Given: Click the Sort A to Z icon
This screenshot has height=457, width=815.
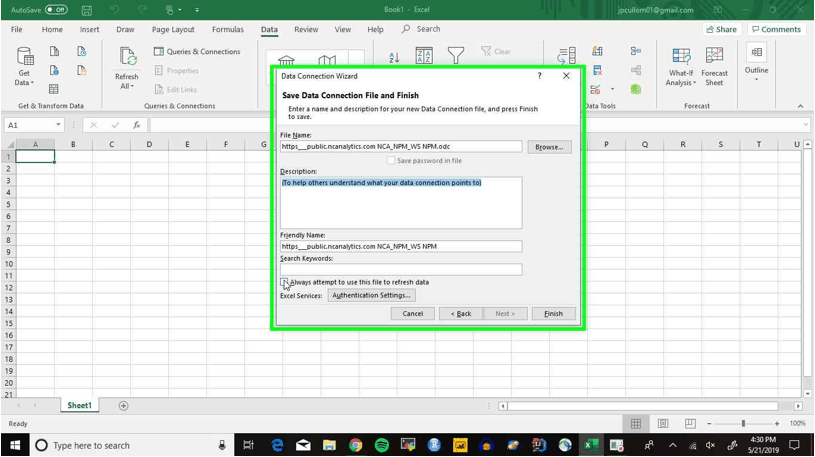Looking at the screenshot, I should click(x=394, y=57).
